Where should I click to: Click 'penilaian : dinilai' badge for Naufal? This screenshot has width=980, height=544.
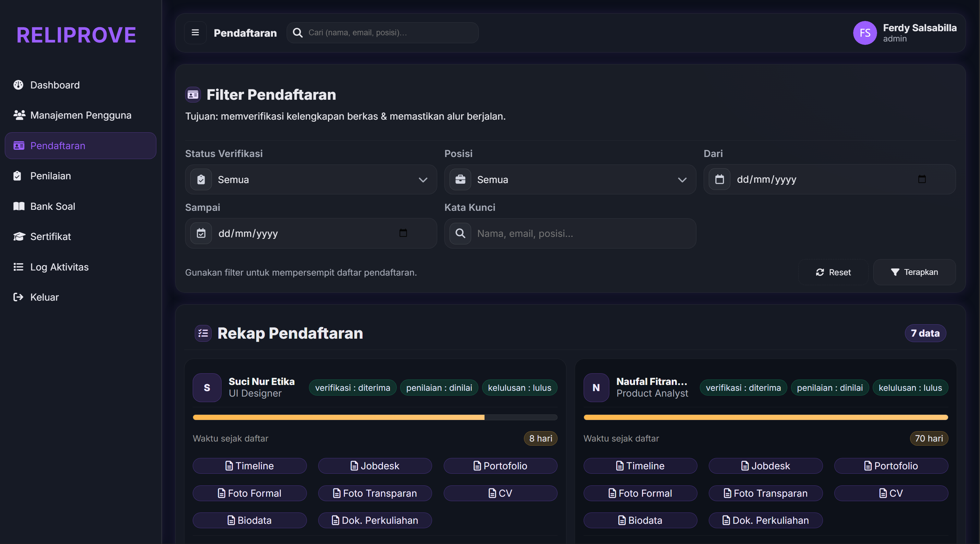830,388
